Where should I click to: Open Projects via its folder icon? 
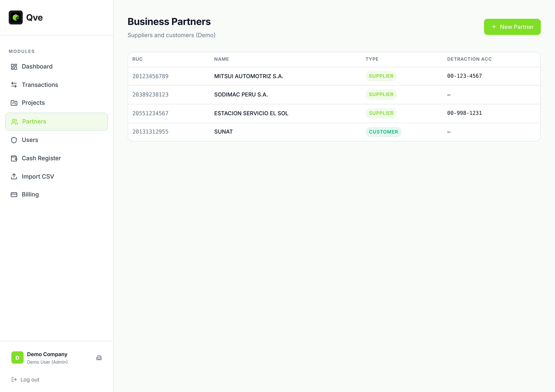click(x=14, y=103)
